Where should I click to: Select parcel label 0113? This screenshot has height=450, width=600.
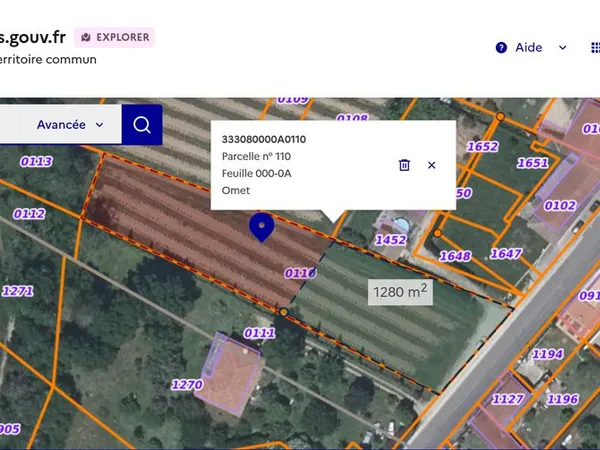click(36, 161)
